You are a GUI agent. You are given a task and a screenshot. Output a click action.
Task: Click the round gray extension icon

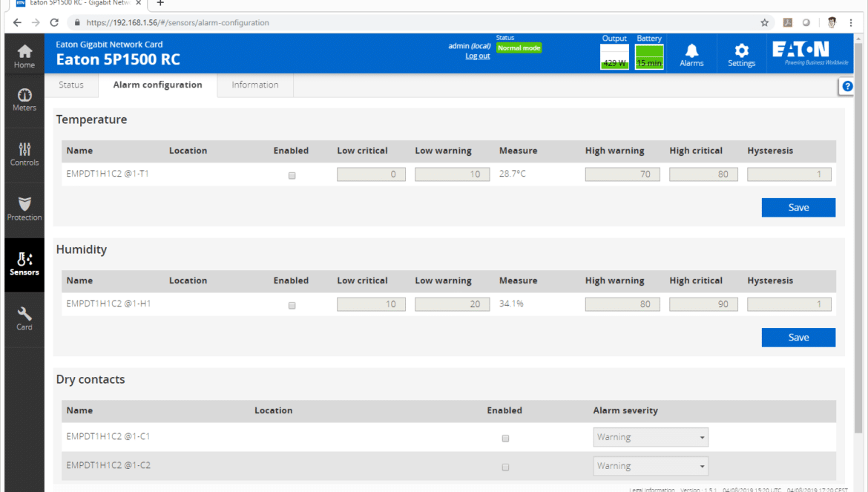[x=806, y=23]
